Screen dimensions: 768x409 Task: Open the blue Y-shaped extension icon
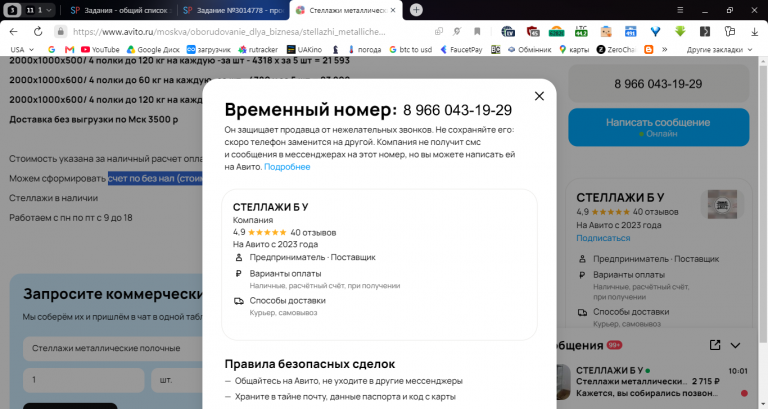(x=655, y=31)
